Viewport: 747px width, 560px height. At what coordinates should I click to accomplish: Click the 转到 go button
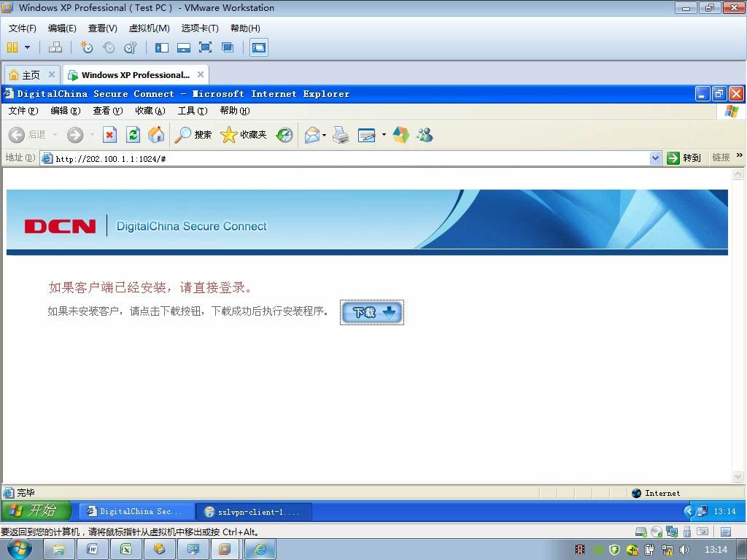(x=683, y=158)
